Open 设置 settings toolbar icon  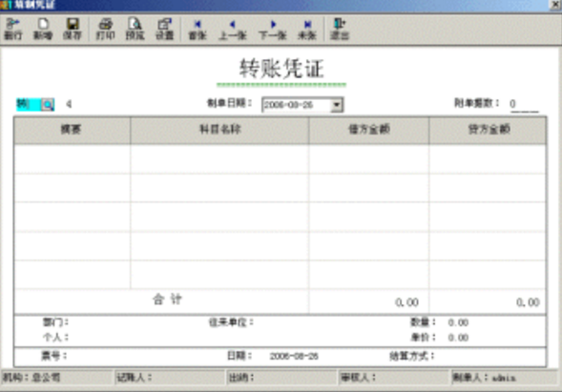click(164, 29)
